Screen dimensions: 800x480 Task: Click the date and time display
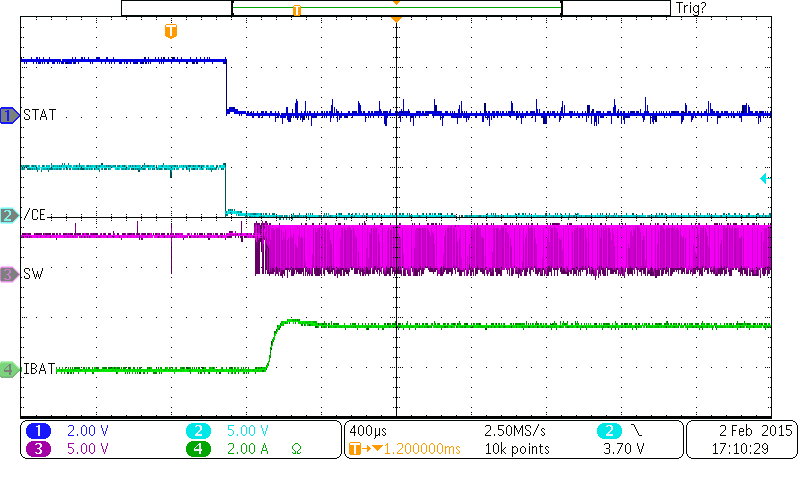click(740, 439)
